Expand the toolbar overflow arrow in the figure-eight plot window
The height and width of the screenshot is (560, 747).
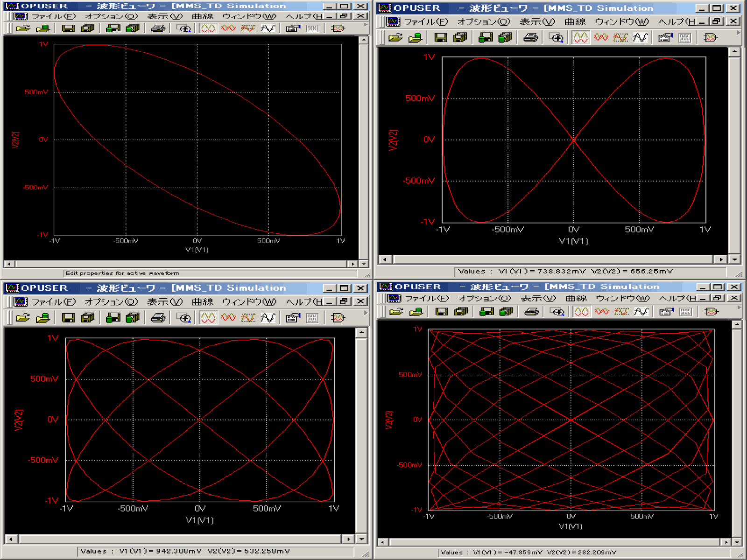coord(738,33)
